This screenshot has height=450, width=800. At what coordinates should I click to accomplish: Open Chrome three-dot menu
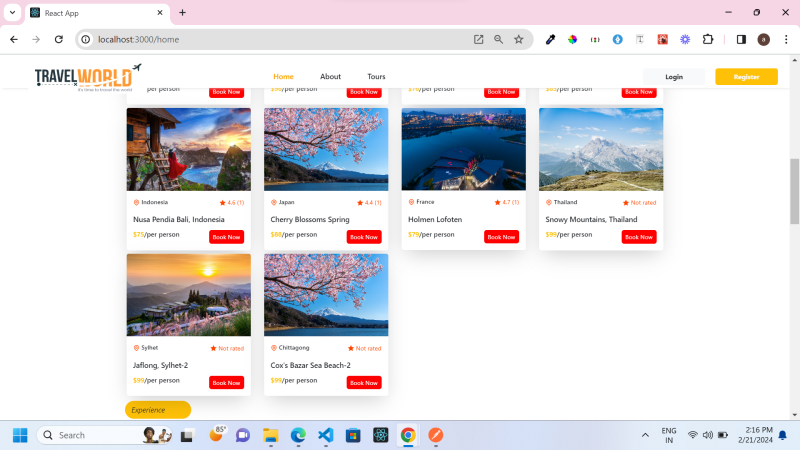786,39
